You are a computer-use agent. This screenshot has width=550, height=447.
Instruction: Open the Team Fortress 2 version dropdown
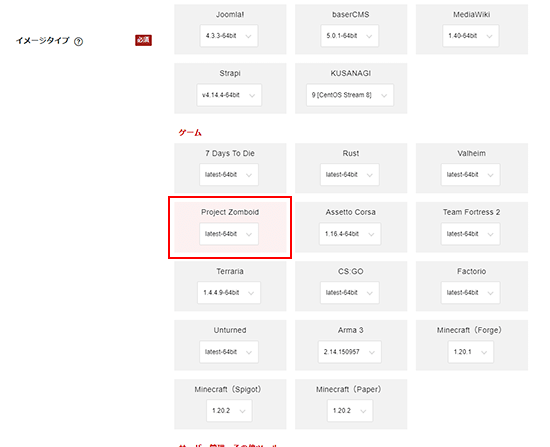[x=470, y=234]
